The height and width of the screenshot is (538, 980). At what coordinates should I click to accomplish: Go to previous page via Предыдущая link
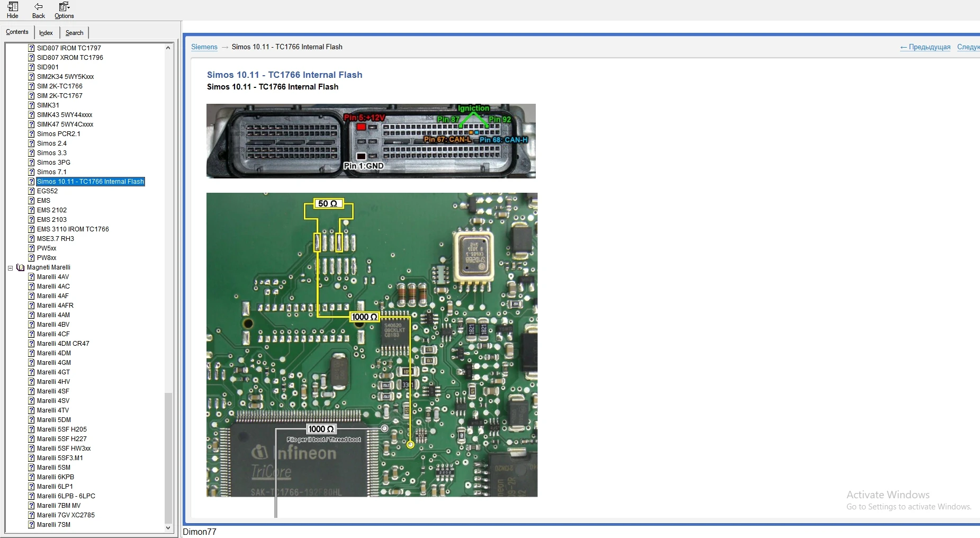tap(925, 47)
